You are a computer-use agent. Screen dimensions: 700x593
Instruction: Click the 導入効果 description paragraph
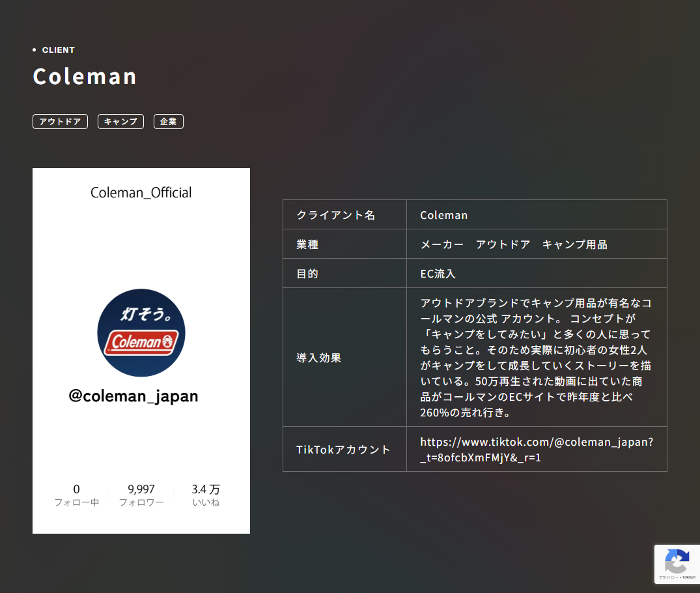pos(536,358)
